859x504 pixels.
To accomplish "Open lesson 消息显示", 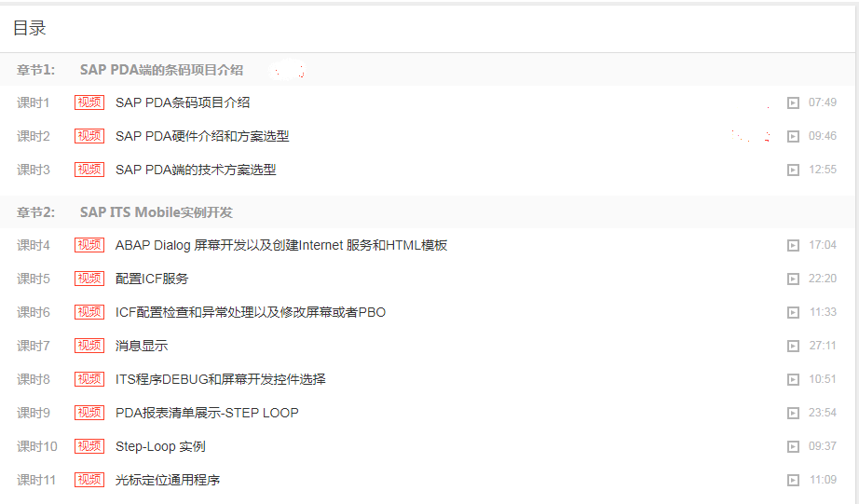I will pos(142,346).
